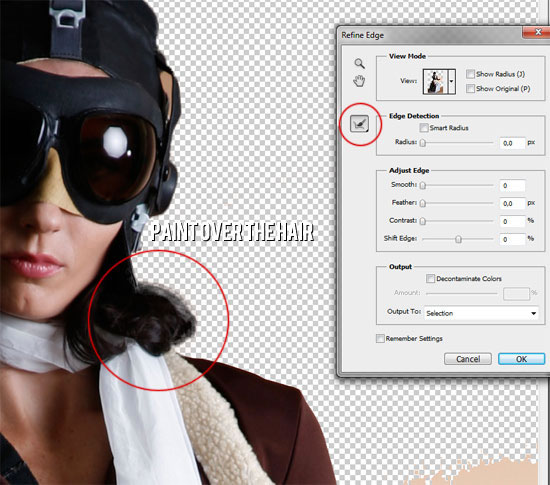Viewport: 550px width, 485px height.
Task: Click the Smooth slider handle
Action: [x=423, y=186]
